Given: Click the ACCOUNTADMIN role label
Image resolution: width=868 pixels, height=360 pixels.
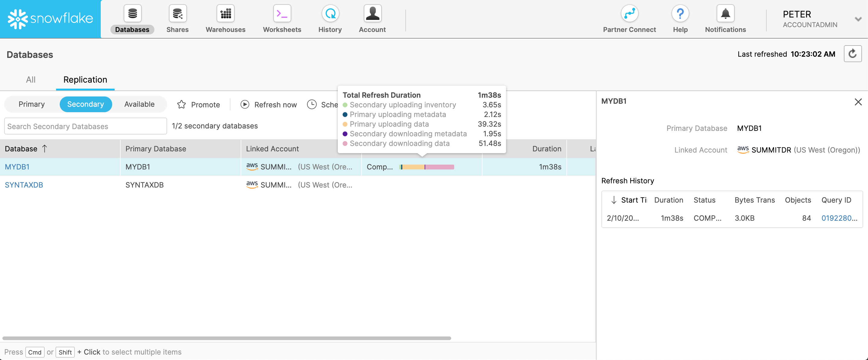Looking at the screenshot, I should click(810, 25).
